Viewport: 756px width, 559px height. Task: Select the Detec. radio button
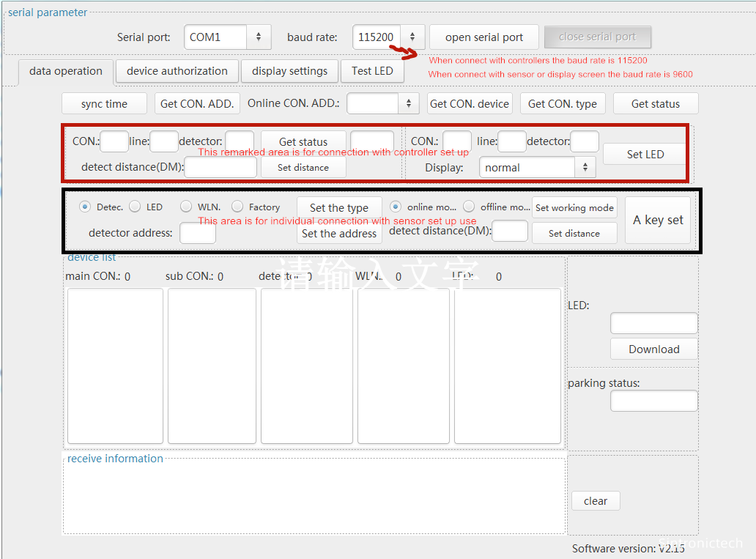tap(85, 207)
